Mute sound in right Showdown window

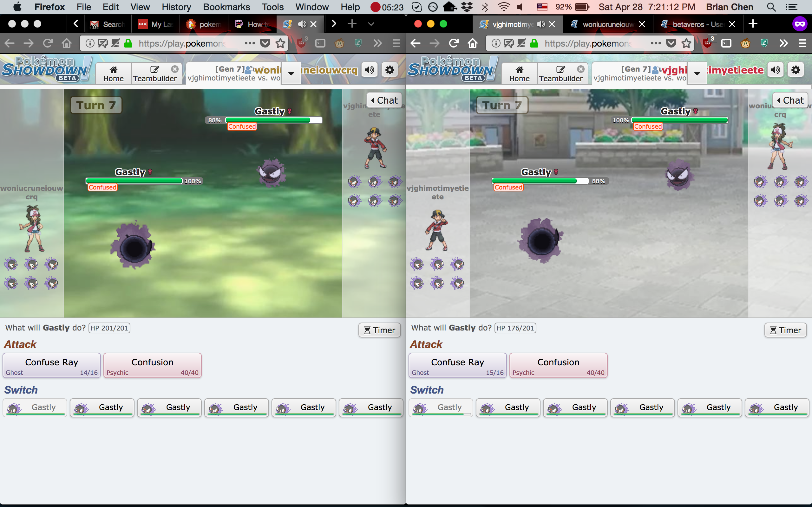(776, 70)
